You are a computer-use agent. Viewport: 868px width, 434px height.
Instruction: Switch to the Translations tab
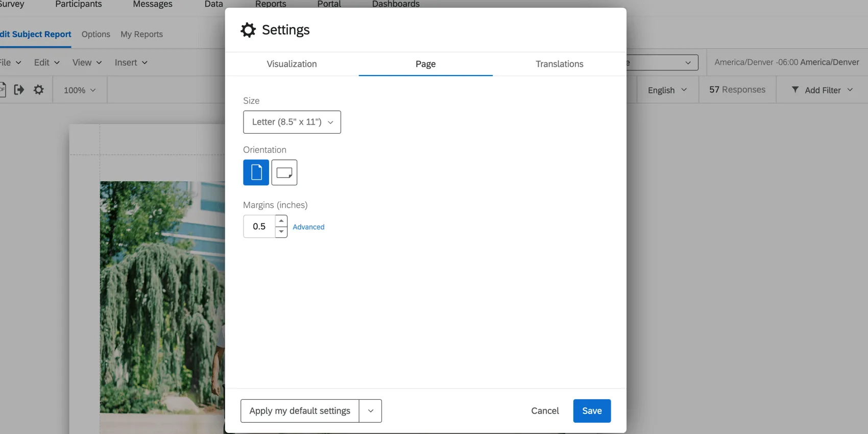pos(559,64)
